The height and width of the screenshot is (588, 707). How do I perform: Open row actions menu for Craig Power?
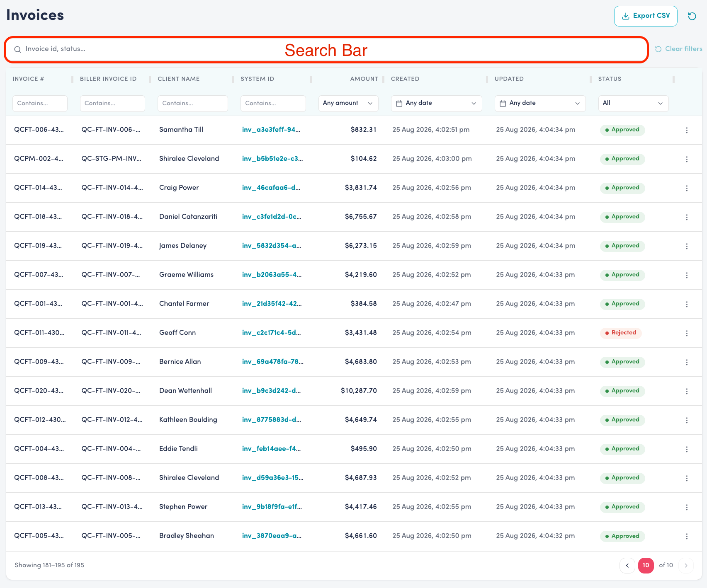click(x=687, y=188)
